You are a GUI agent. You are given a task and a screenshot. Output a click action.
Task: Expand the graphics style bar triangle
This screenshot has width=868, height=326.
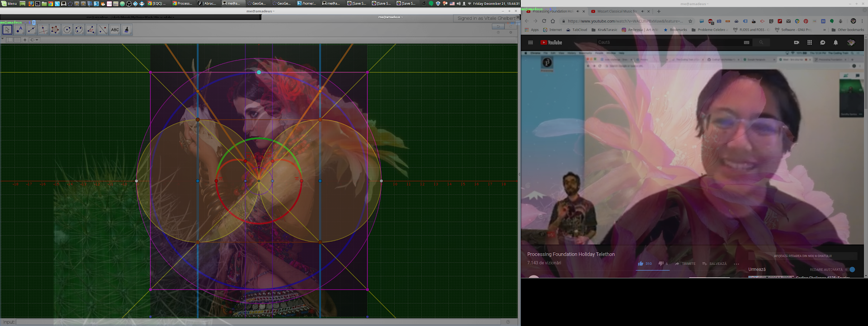[x=2, y=39]
